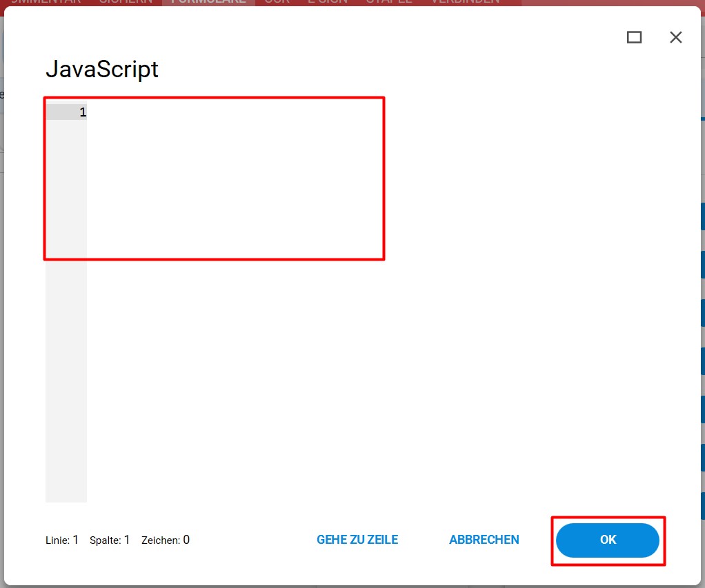This screenshot has height=588, width=705.
Task: Click the Linie: 1 status indicator
Action: click(62, 540)
